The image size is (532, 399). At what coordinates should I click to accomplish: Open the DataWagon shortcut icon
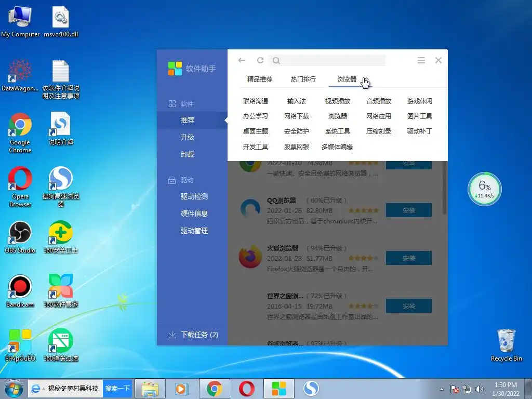point(20,75)
